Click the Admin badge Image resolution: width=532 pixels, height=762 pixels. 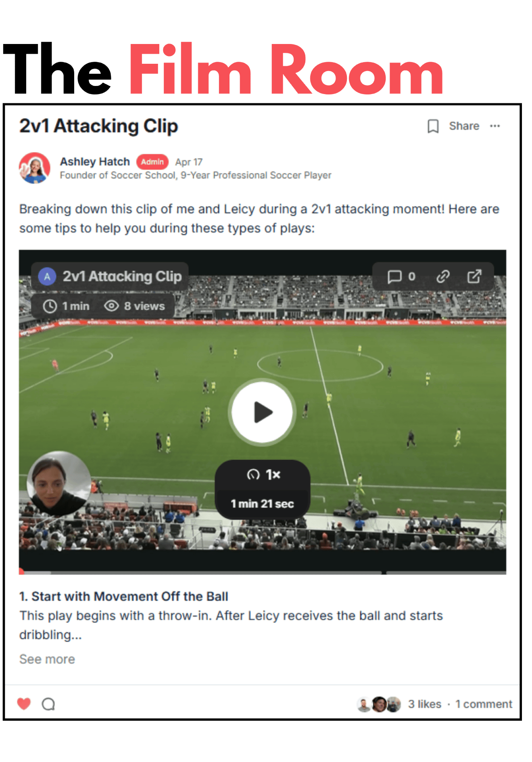pyautogui.click(x=152, y=162)
